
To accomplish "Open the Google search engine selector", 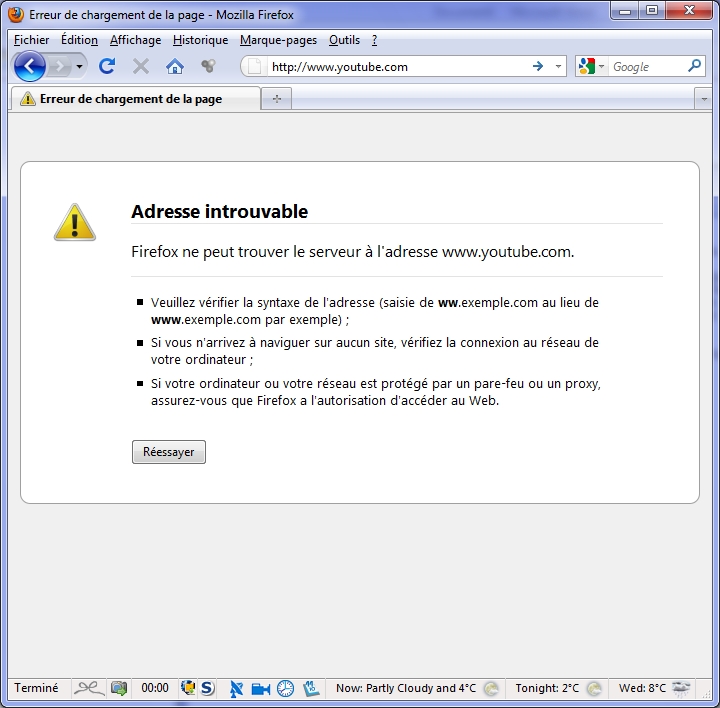I will point(591,67).
